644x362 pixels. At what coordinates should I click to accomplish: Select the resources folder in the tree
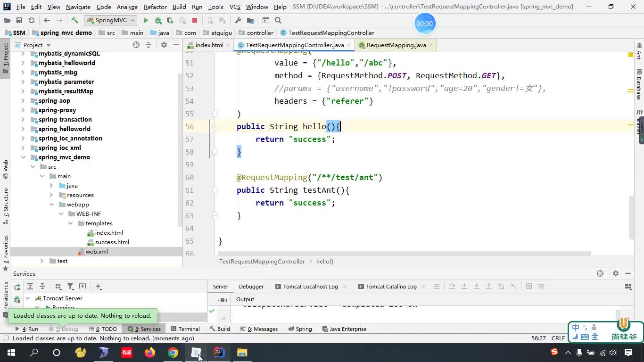(x=80, y=195)
